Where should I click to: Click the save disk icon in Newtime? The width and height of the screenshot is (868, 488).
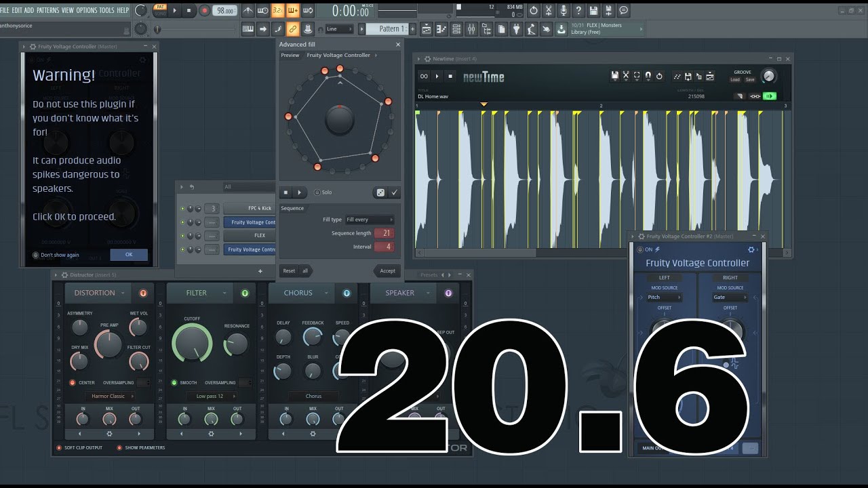pyautogui.click(x=615, y=76)
